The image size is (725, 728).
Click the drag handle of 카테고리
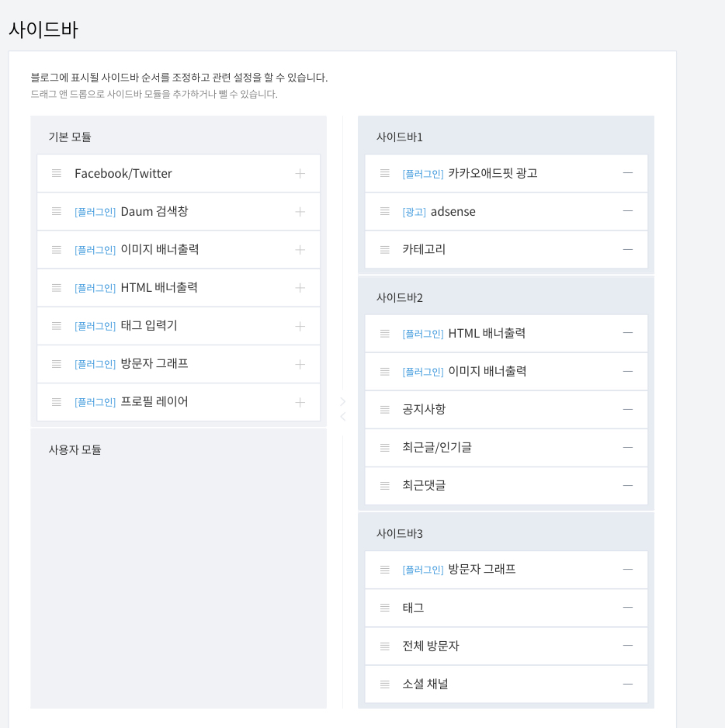(384, 250)
